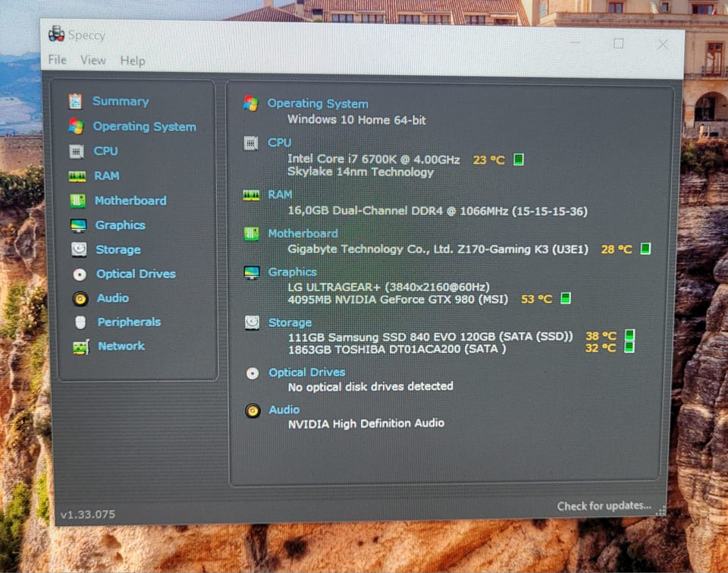Click the NVIDIA GeForce GTX 980 text line

coord(398,299)
